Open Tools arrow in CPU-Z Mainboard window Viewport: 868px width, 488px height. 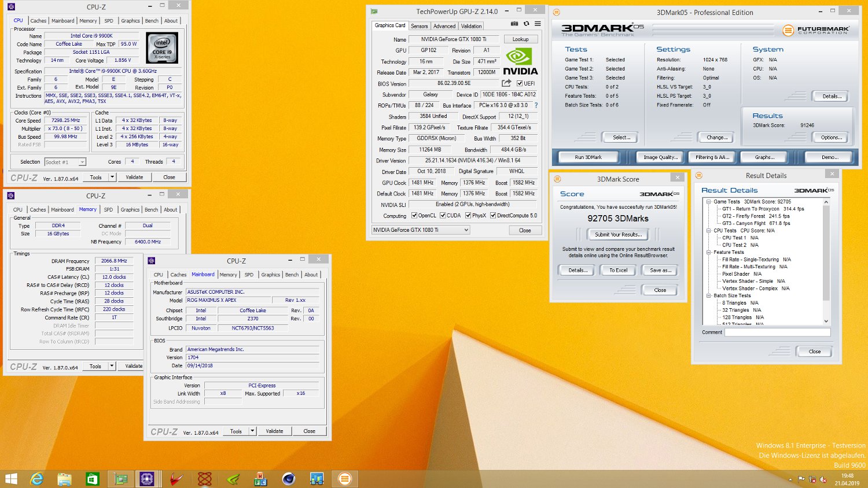tap(252, 431)
